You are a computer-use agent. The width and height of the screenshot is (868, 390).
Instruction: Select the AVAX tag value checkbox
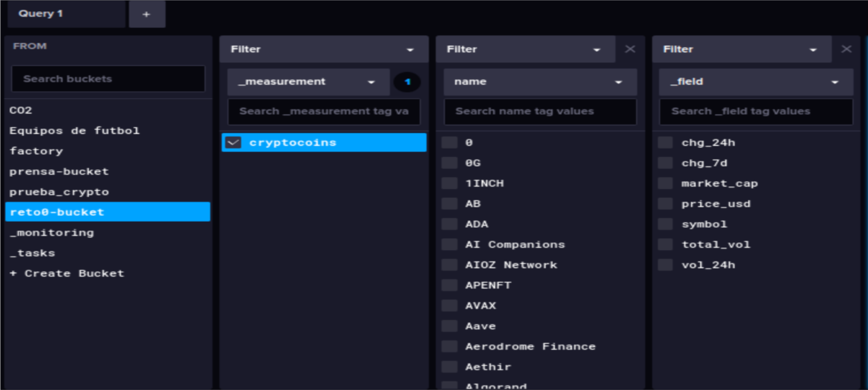click(449, 306)
